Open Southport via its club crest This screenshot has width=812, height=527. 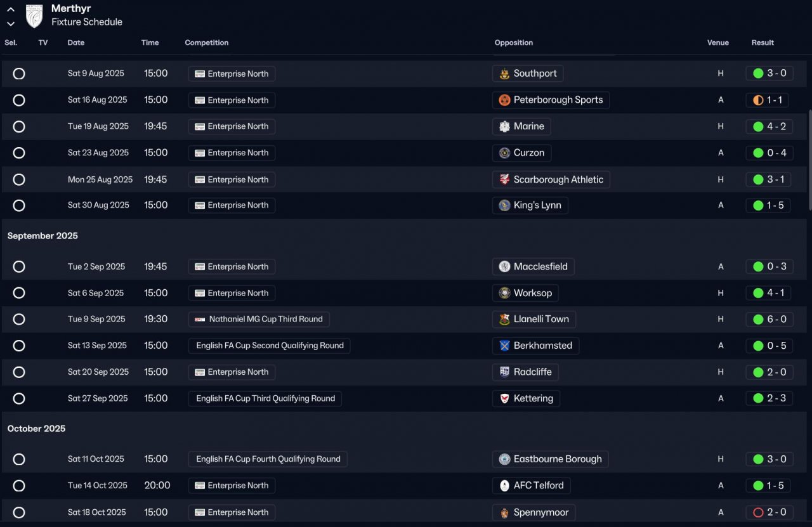pyautogui.click(x=504, y=74)
